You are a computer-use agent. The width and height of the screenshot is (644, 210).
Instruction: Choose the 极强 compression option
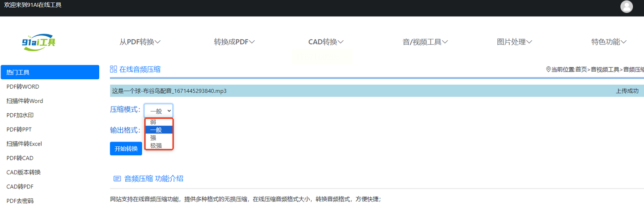pyautogui.click(x=159, y=145)
